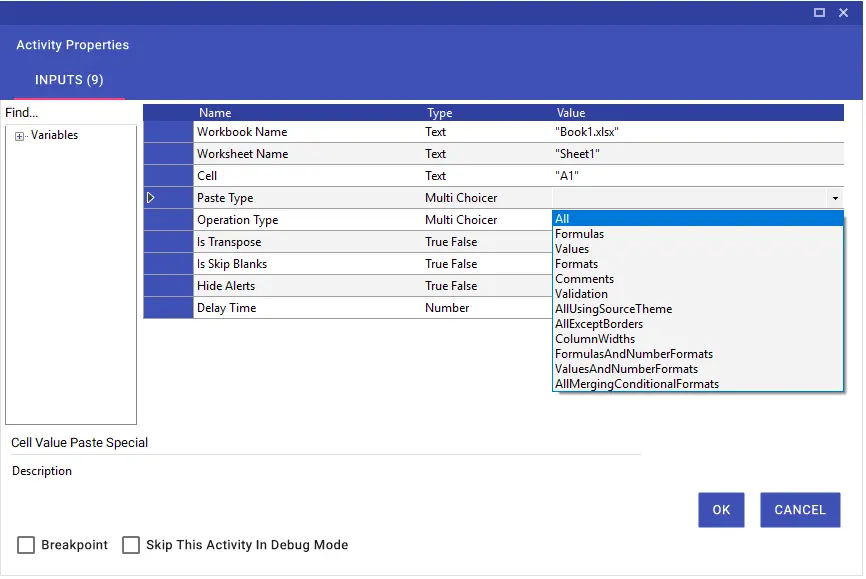Click the Worksheet Name row label

point(242,154)
